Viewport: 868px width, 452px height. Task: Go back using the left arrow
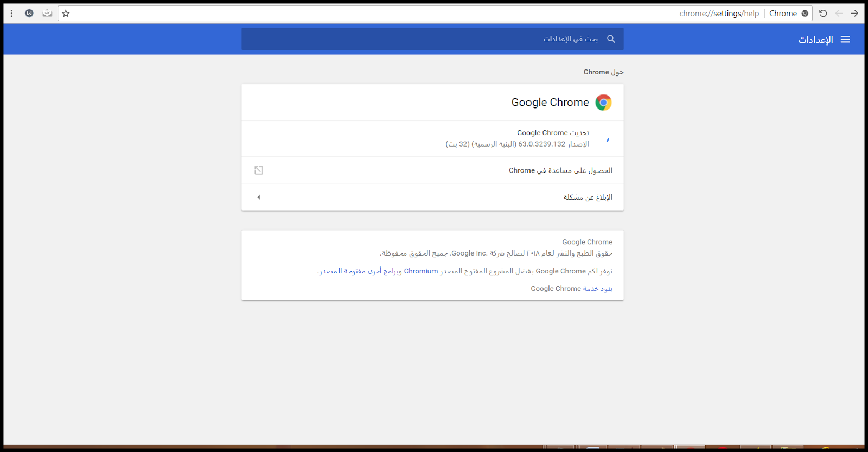[x=839, y=14]
